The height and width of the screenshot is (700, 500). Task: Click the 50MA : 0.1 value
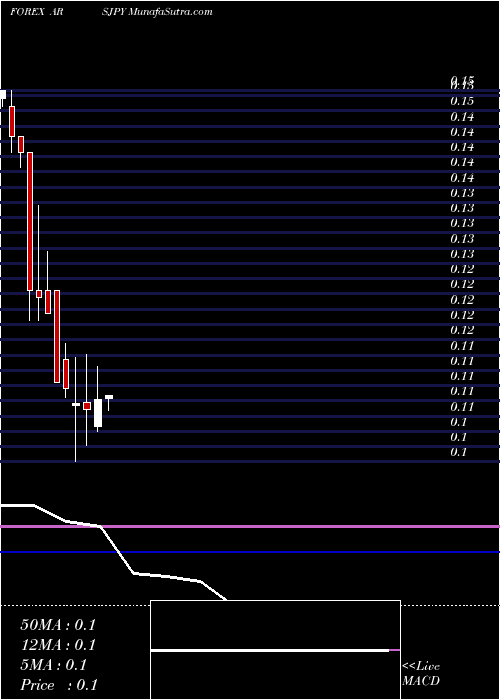(58, 625)
